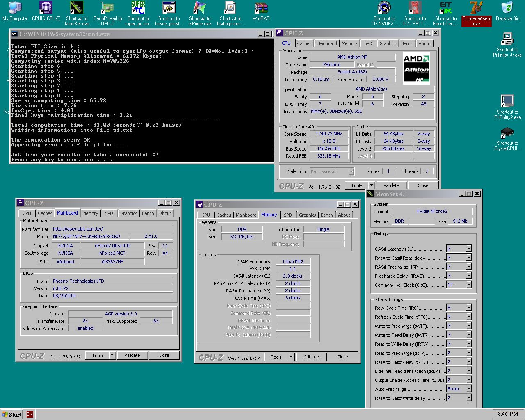Open Tools dropdown arrow in CPU-Z Mainboard window
The image size is (525, 420).
pyautogui.click(x=112, y=355)
